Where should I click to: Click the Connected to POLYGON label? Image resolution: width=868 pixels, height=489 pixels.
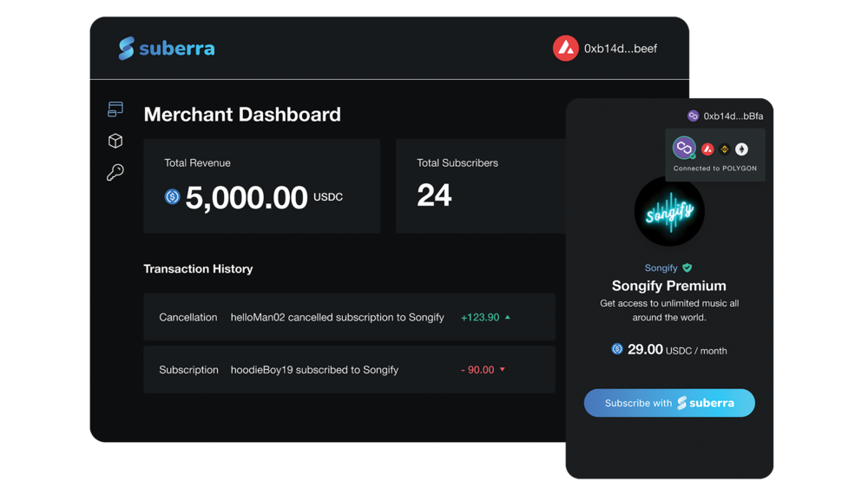714,169
